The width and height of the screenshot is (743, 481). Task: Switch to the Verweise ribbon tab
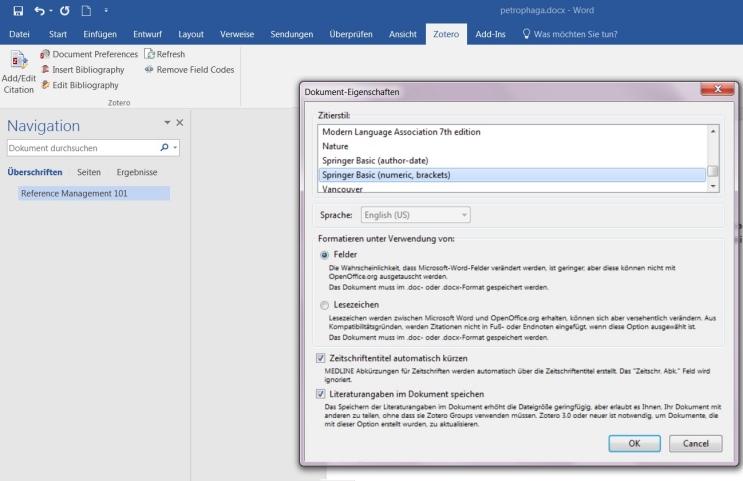click(x=237, y=34)
